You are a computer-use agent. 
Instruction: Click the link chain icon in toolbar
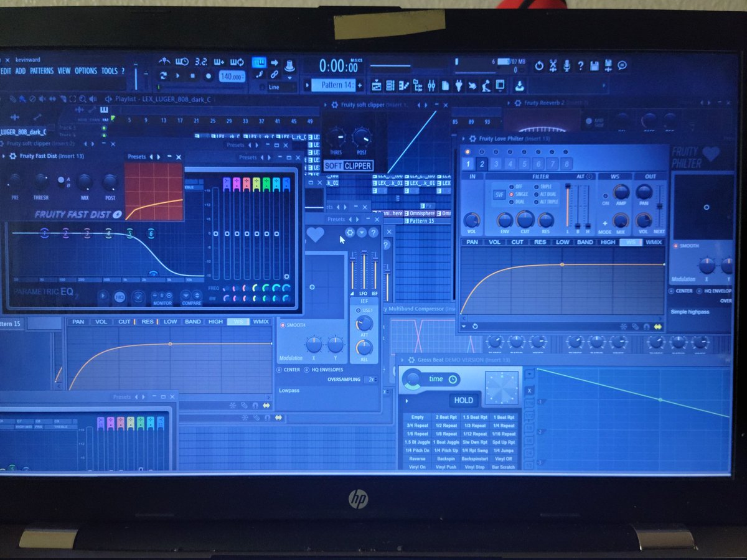coord(274,75)
